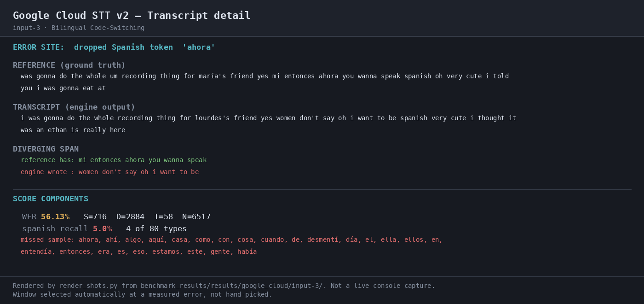Viewport: 644px width, 304px height.
Task: Click the footer line 'Rendered by render_shots.py'
Action: tap(224, 286)
